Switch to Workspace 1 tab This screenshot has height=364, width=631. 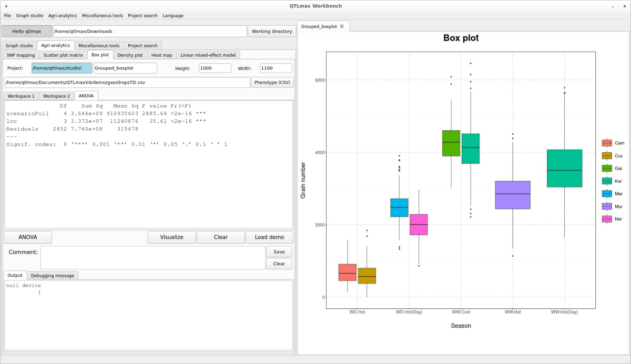click(x=21, y=96)
